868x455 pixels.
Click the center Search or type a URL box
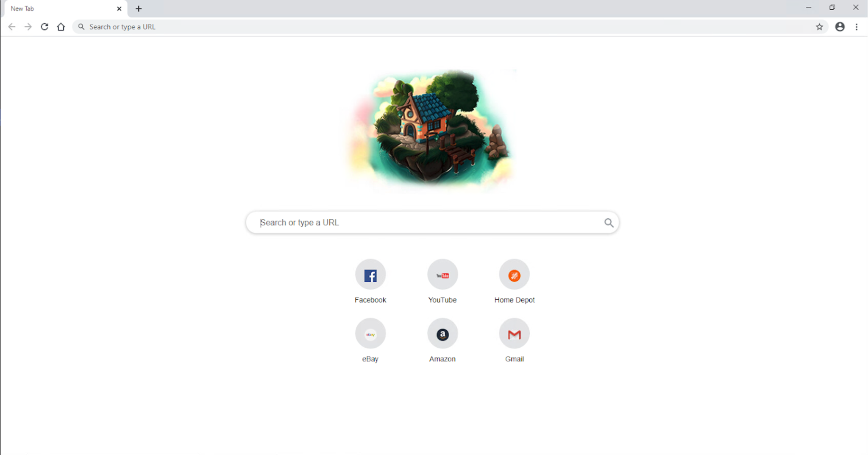(x=432, y=223)
